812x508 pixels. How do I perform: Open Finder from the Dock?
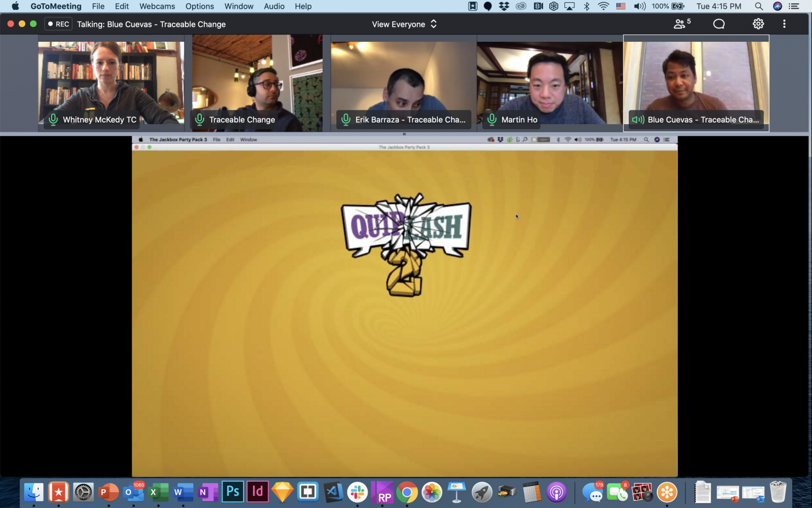(33, 492)
